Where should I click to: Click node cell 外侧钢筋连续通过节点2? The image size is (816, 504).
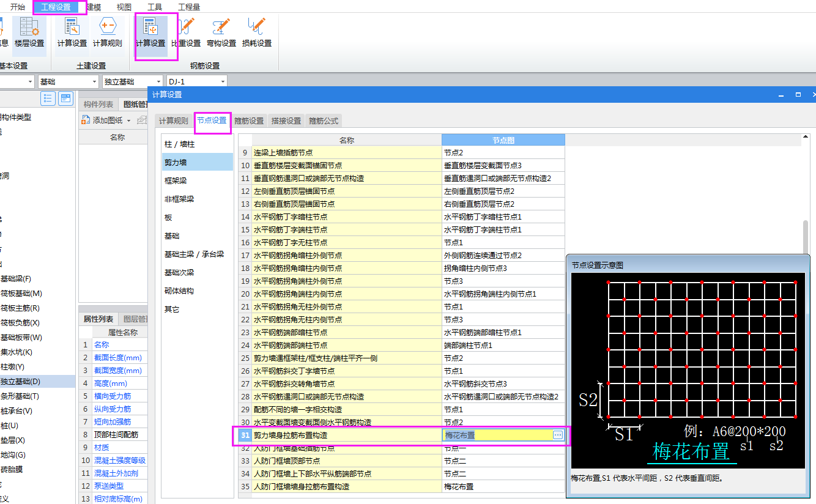pos(503,256)
